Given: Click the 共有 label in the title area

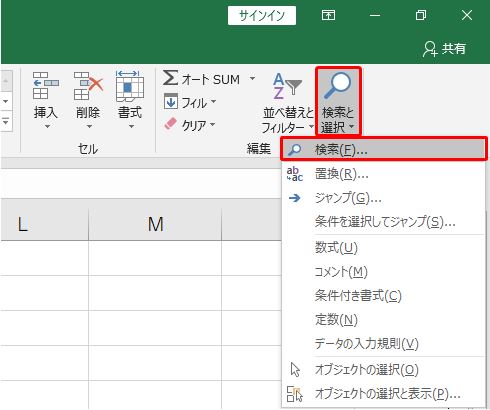Looking at the screenshot, I should [454, 49].
